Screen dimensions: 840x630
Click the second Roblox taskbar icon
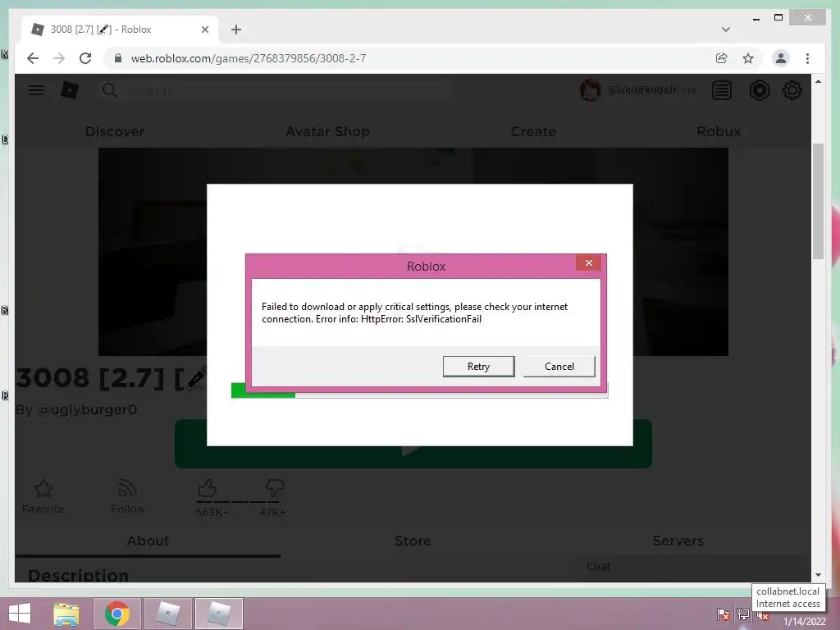pyautogui.click(x=219, y=614)
